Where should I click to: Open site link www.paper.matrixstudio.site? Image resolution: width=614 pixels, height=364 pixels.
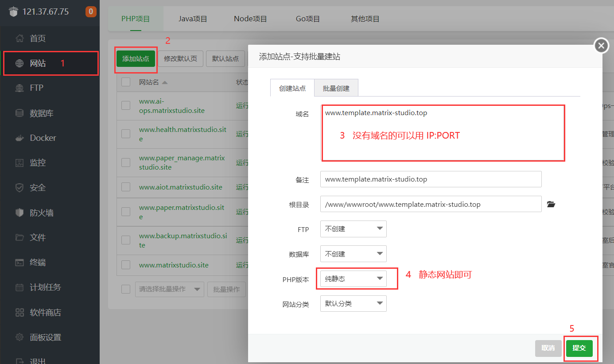182,212
